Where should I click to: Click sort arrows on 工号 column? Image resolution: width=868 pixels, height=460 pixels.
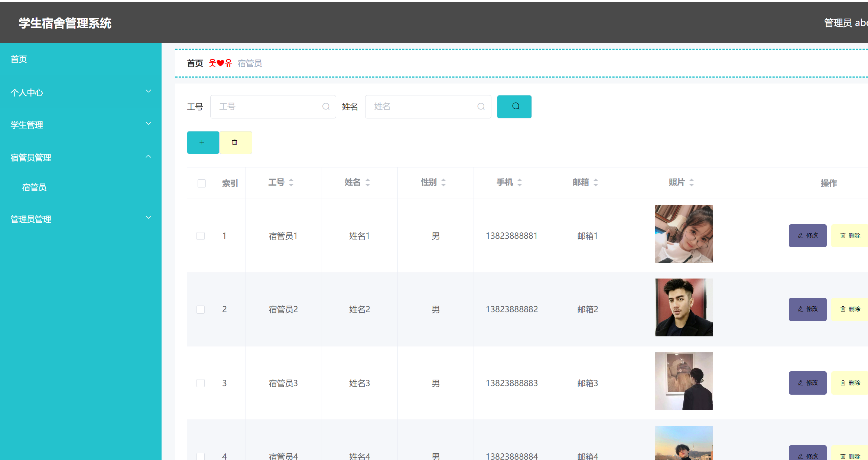(291, 182)
